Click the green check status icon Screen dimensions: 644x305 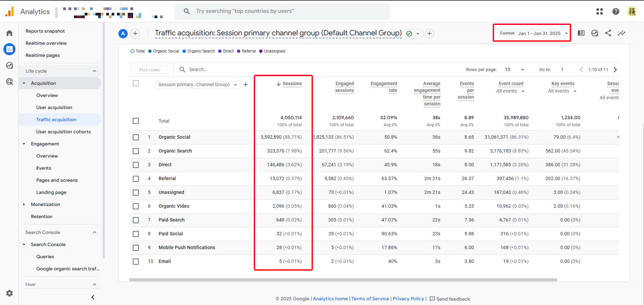409,34
